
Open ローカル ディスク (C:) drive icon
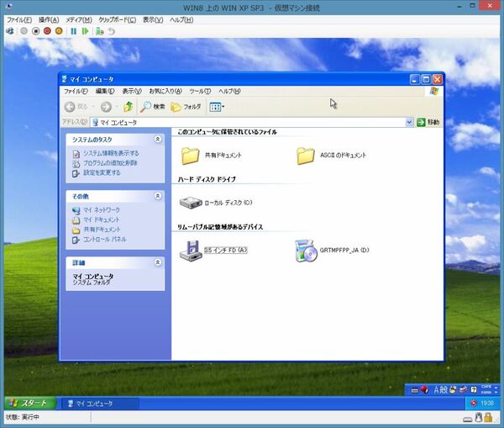click(x=191, y=203)
